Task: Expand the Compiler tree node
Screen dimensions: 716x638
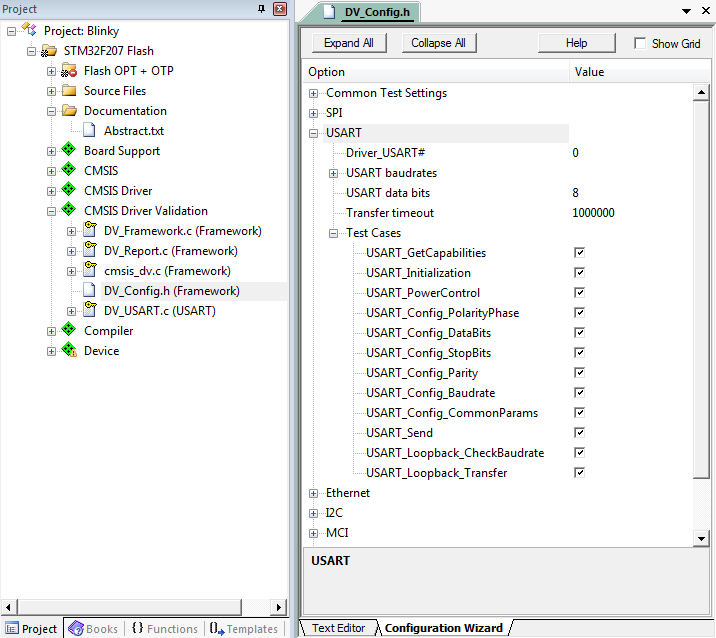Action: tap(52, 331)
